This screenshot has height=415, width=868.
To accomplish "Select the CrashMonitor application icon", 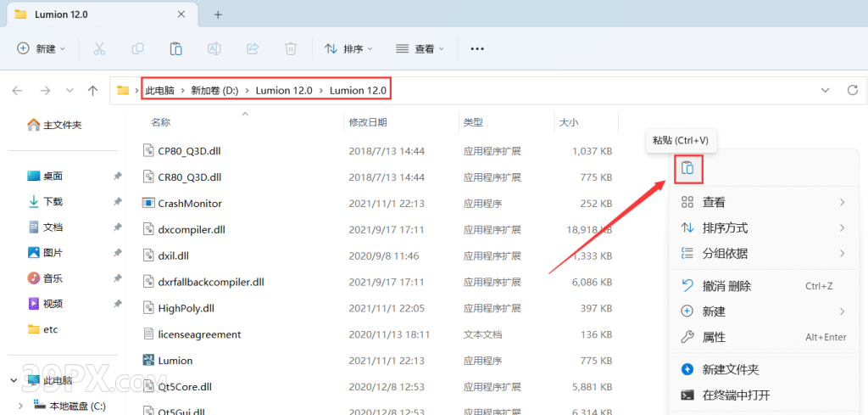I will pos(147,204).
